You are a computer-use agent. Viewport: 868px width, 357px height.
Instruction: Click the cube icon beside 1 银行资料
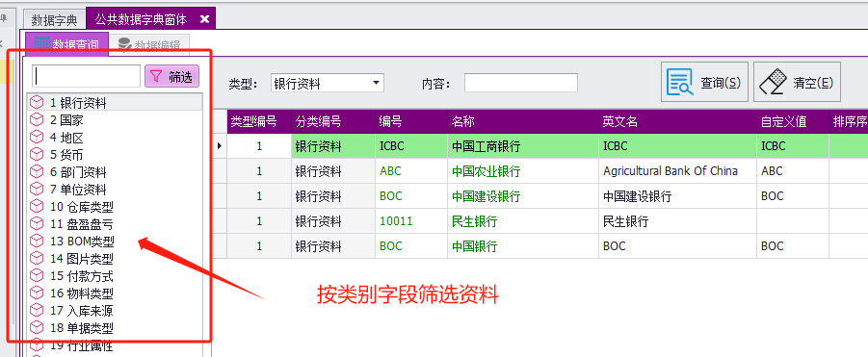pos(37,102)
